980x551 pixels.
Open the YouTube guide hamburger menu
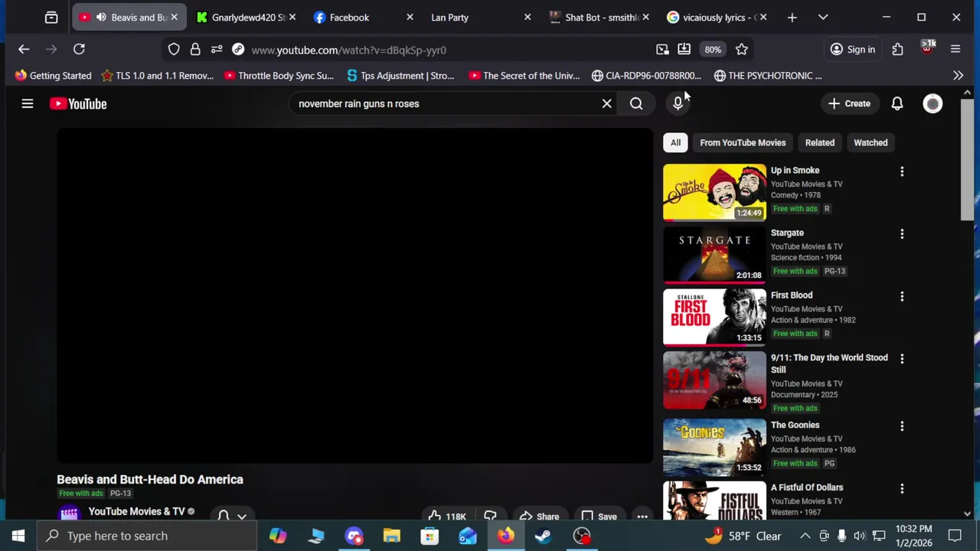[28, 103]
